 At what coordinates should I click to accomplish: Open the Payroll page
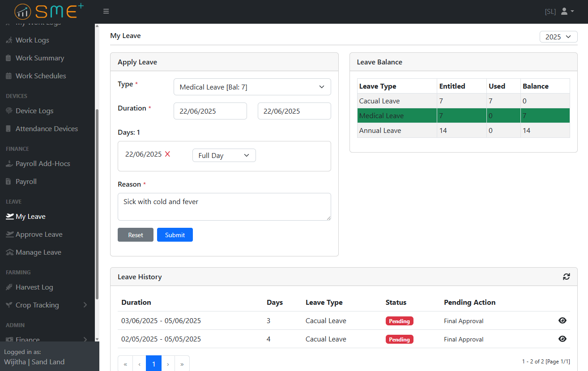click(26, 181)
